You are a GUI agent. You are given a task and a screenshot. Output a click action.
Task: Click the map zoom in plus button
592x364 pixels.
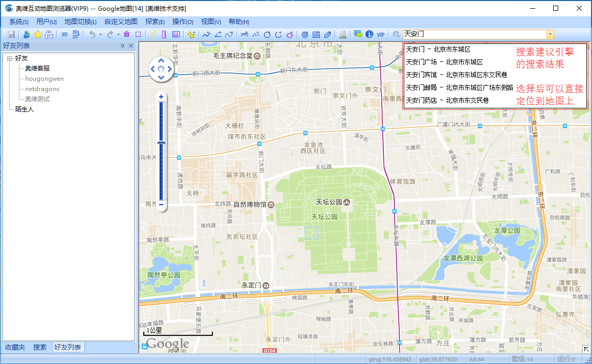point(161,97)
